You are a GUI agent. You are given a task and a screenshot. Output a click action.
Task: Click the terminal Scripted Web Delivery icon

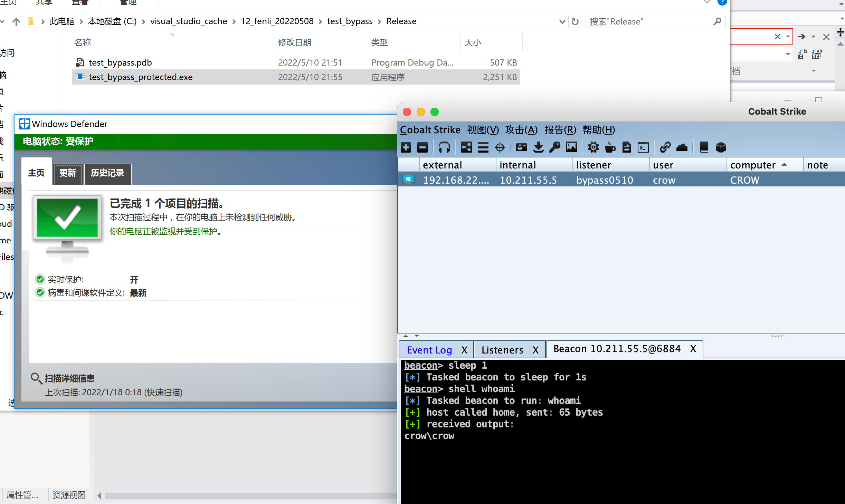(643, 147)
